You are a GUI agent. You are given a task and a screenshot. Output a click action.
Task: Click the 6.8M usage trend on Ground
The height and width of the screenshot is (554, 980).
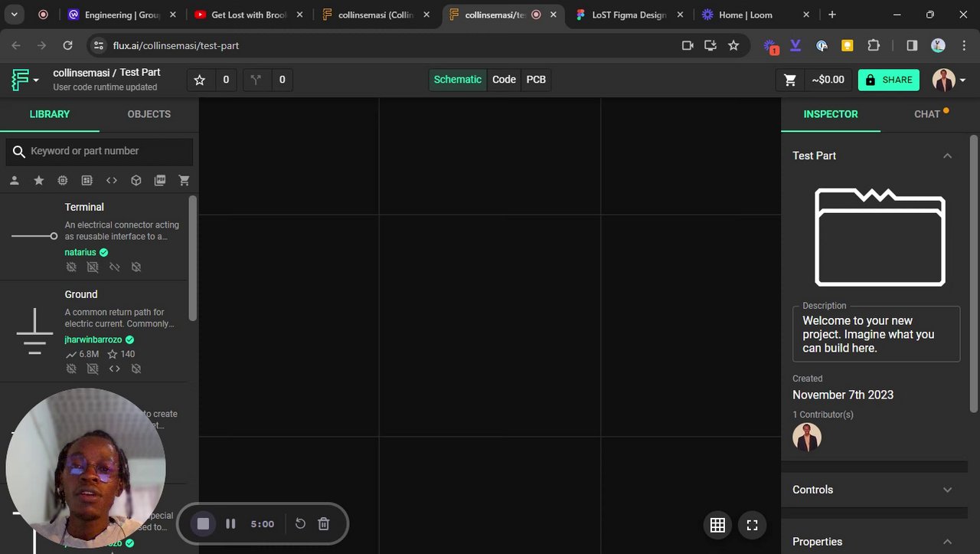83,354
